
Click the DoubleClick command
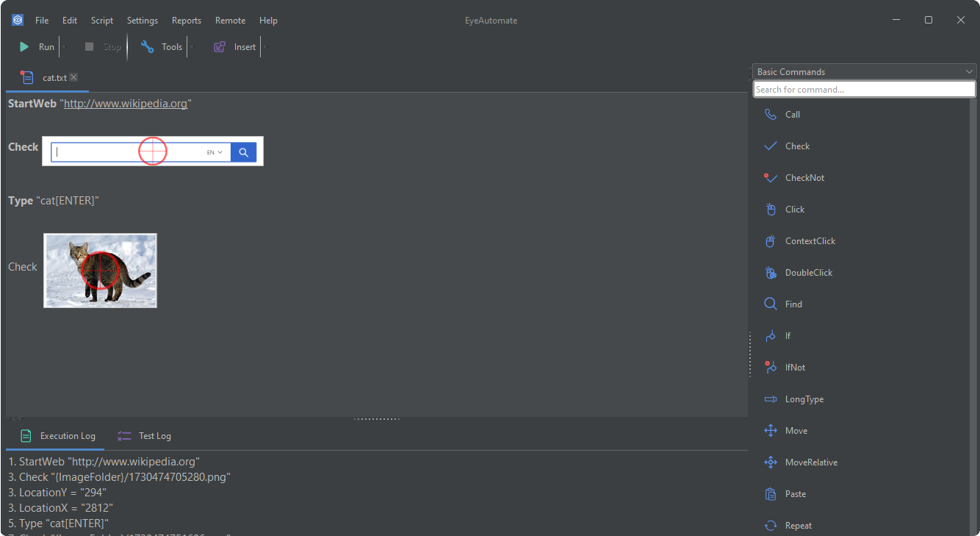tap(808, 273)
